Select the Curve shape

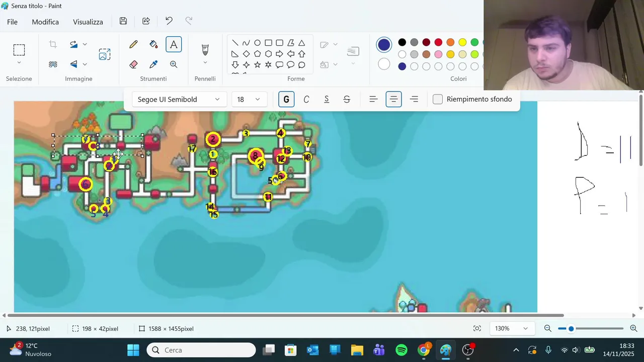[246, 43]
